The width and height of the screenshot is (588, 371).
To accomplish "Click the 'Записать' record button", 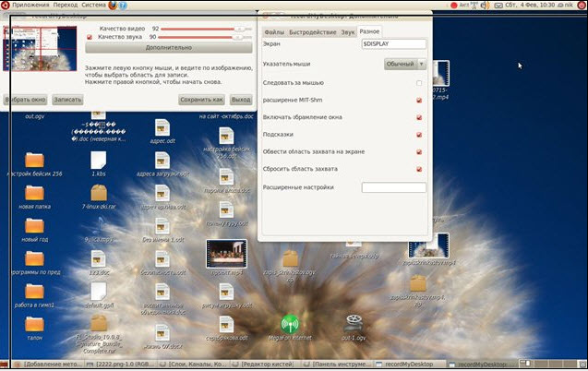I will pos(67,99).
